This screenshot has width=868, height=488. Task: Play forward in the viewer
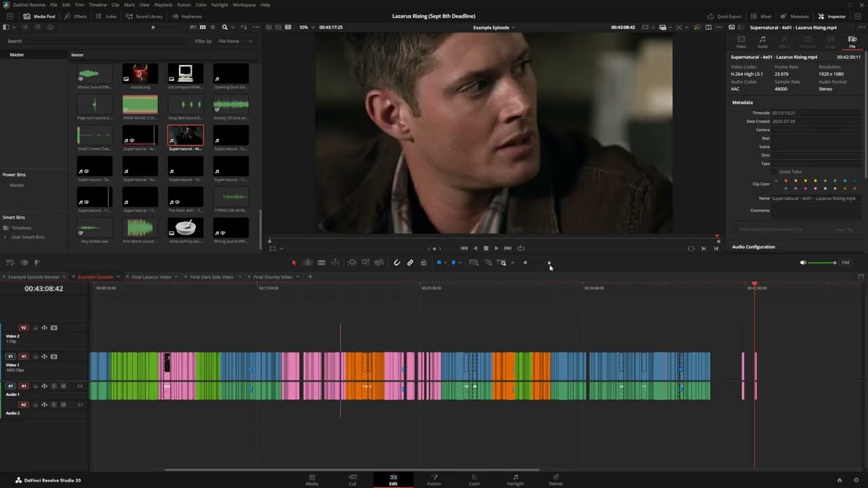click(496, 248)
